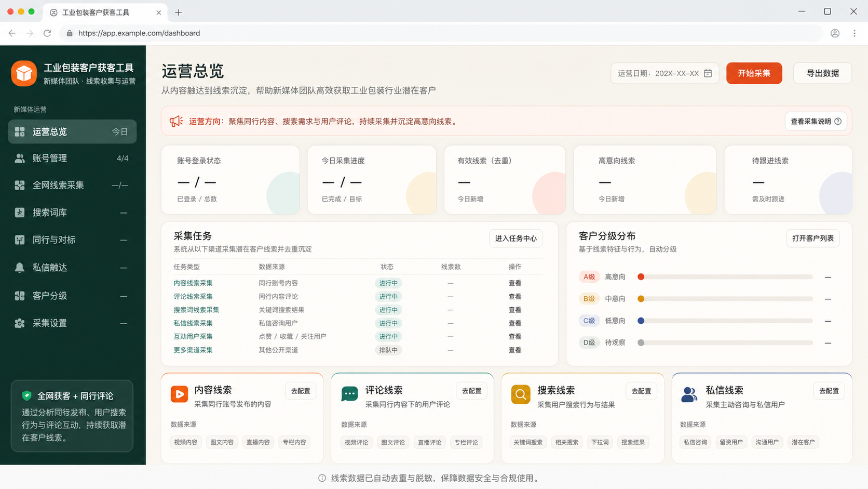Click the C级 低意向 progress bar
Viewport: 868px width, 489px height.
725,321
